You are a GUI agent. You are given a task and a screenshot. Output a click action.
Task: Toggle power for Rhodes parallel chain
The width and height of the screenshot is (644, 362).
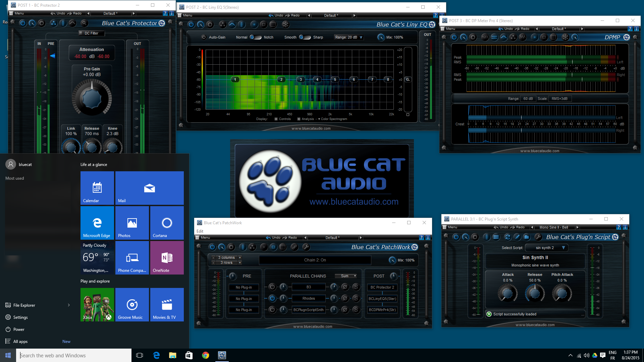272,298
